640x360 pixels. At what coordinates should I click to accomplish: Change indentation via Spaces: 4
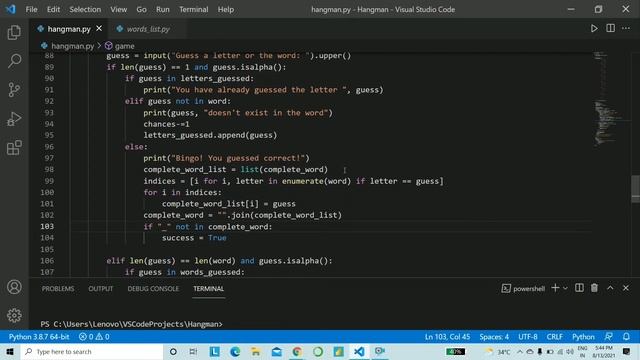tap(494, 337)
